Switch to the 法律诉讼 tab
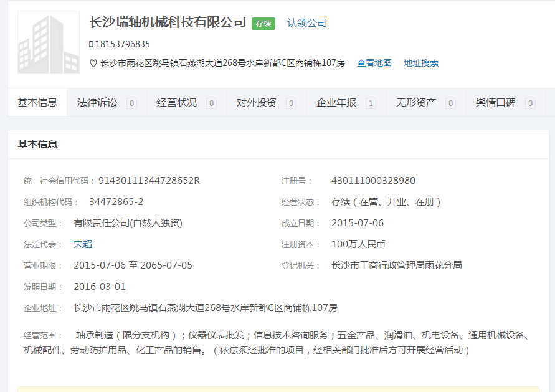This screenshot has height=392, width=555. click(97, 103)
